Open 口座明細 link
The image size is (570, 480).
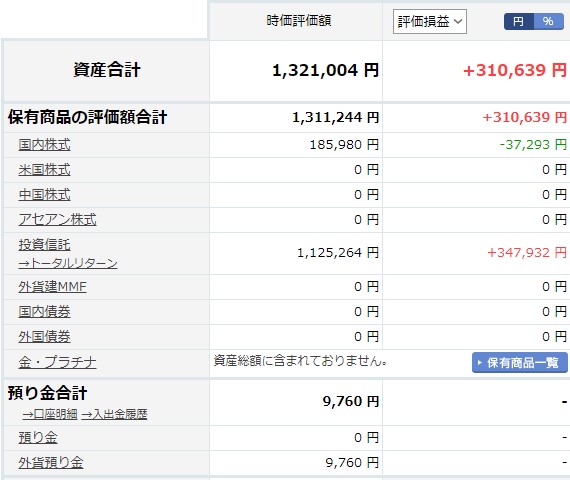(50, 414)
